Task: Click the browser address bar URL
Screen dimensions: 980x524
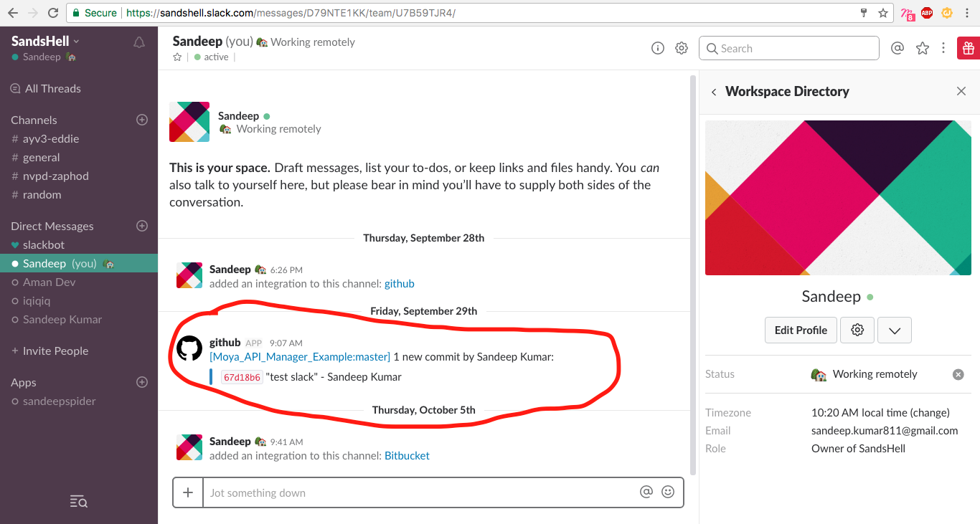Action: tap(291, 13)
